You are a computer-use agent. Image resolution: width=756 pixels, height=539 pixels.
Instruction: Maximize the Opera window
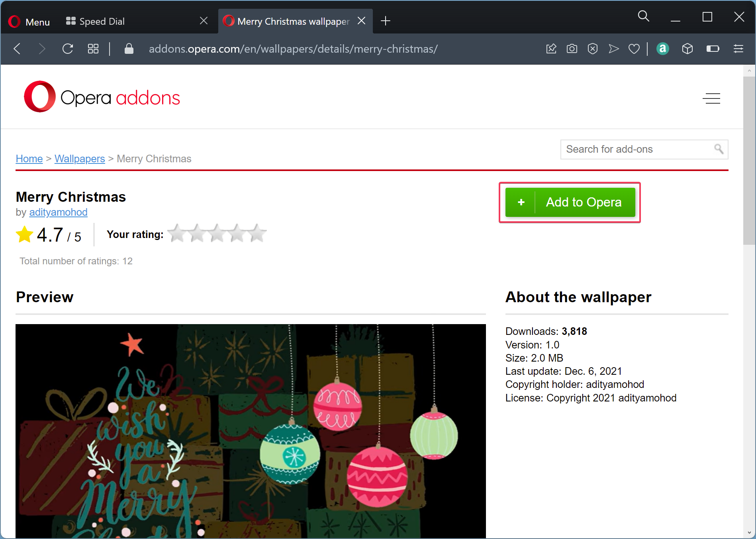tap(707, 17)
